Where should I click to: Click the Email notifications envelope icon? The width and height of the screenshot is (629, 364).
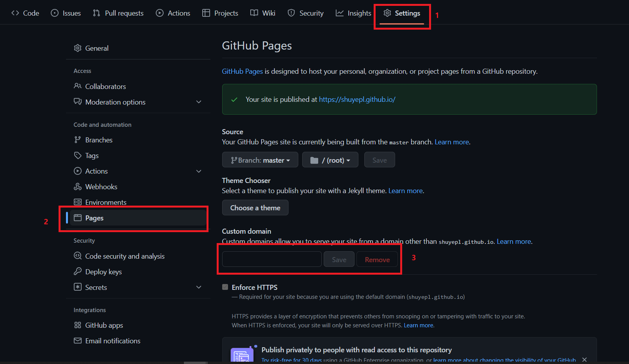tap(78, 341)
